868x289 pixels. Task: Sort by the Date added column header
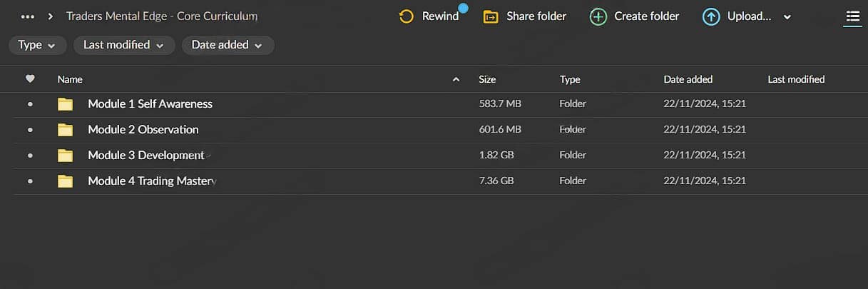tap(688, 79)
